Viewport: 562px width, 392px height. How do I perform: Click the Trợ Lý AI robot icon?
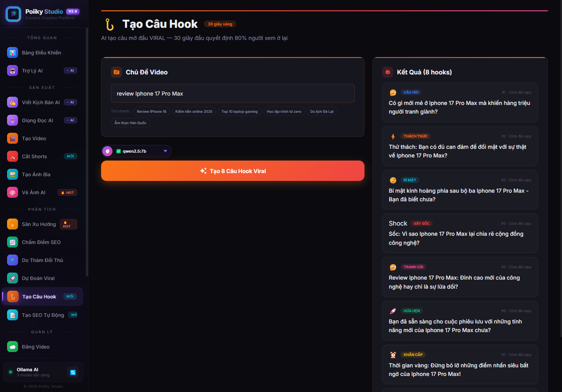(13, 70)
